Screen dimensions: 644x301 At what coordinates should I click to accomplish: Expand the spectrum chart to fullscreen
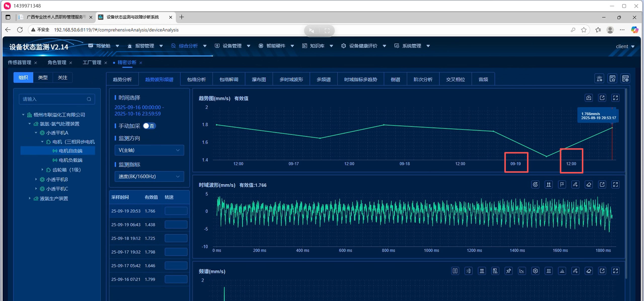click(x=615, y=271)
